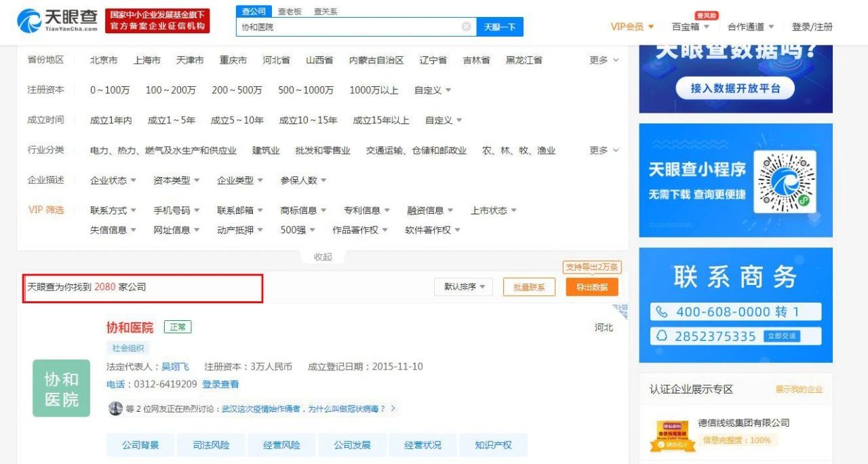Open the 软件著作权 filter dropdown
Viewport: 868px width, 464px height.
(433, 230)
